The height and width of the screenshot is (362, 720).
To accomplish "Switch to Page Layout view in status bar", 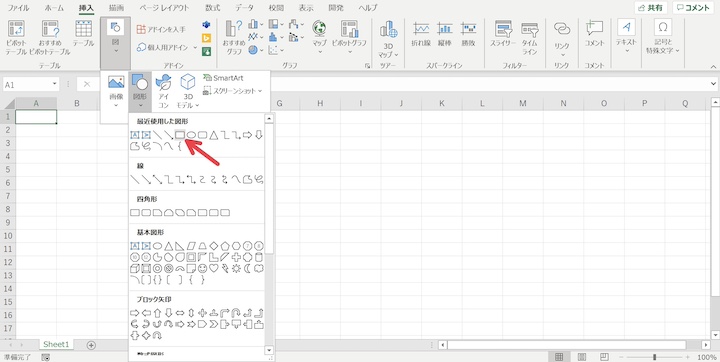I will (x=582, y=357).
